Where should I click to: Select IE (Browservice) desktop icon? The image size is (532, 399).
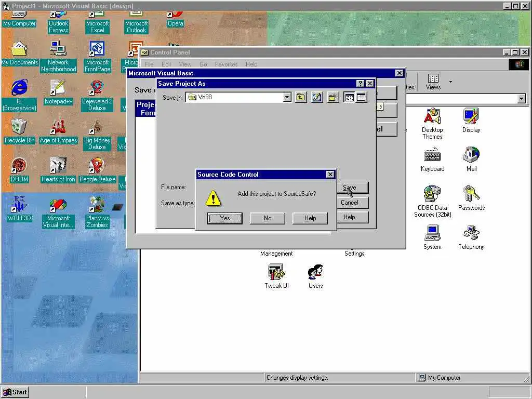pyautogui.click(x=19, y=96)
